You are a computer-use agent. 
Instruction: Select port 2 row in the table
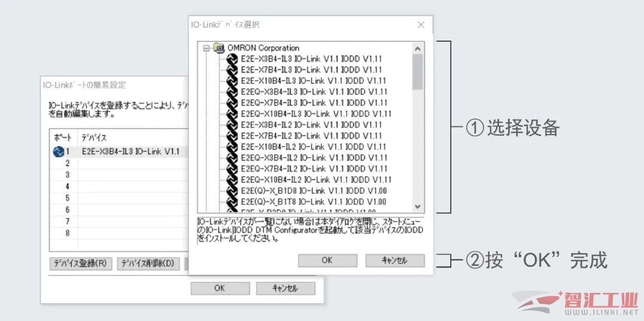[118, 163]
